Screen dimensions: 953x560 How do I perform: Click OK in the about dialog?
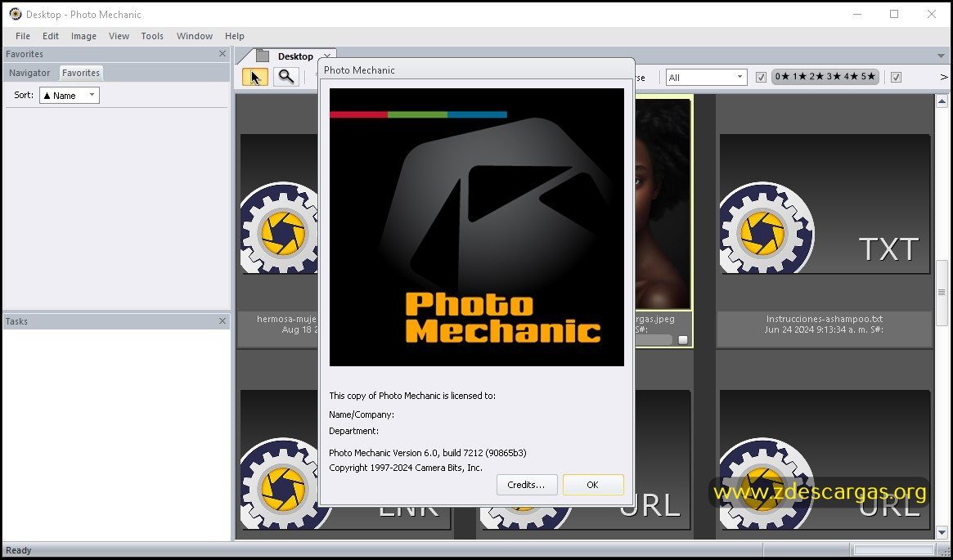tap(592, 485)
